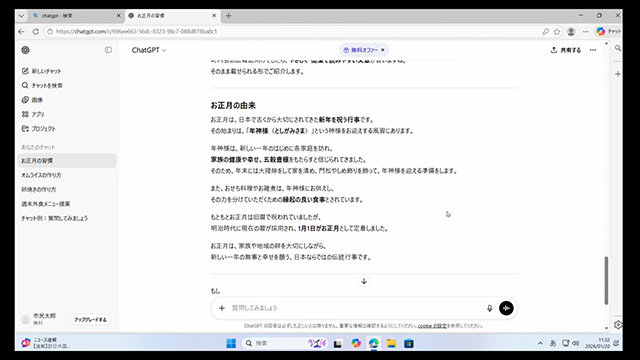Open the Copilot チャット button in Edge

pyautogui.click(x=608, y=31)
